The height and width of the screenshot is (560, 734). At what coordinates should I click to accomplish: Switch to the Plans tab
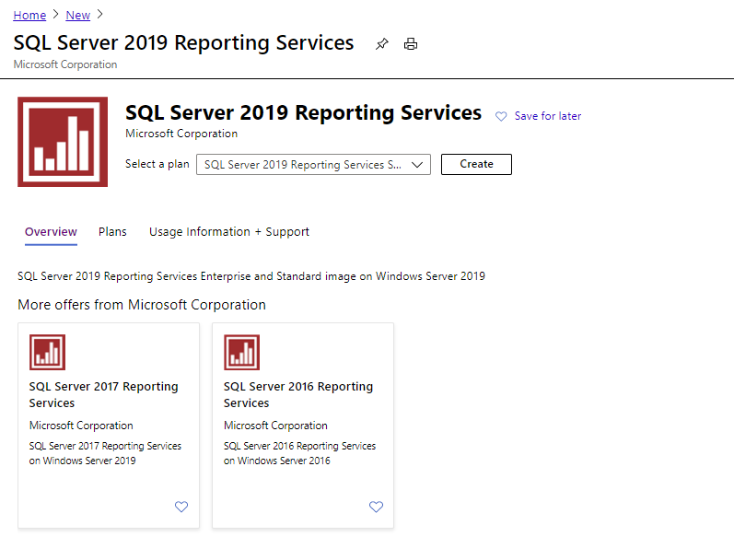point(112,232)
